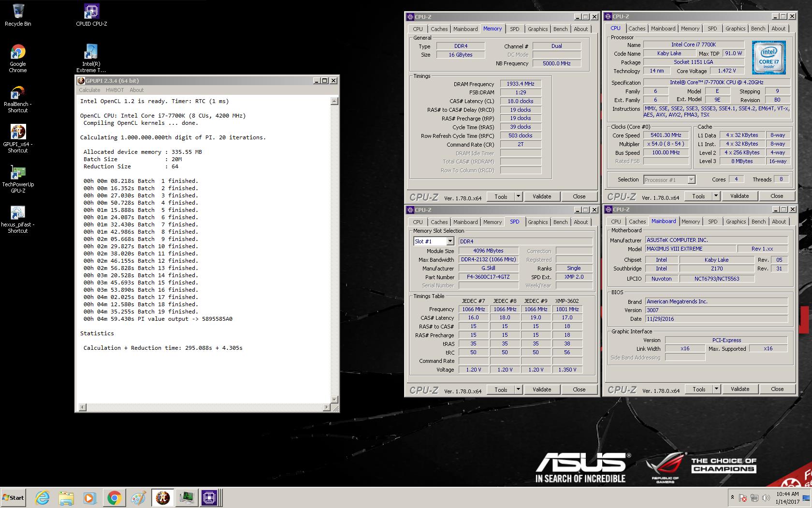812x508 pixels.
Task: Launch CPUID CPU-Z from the desktop
Action: pos(91,15)
